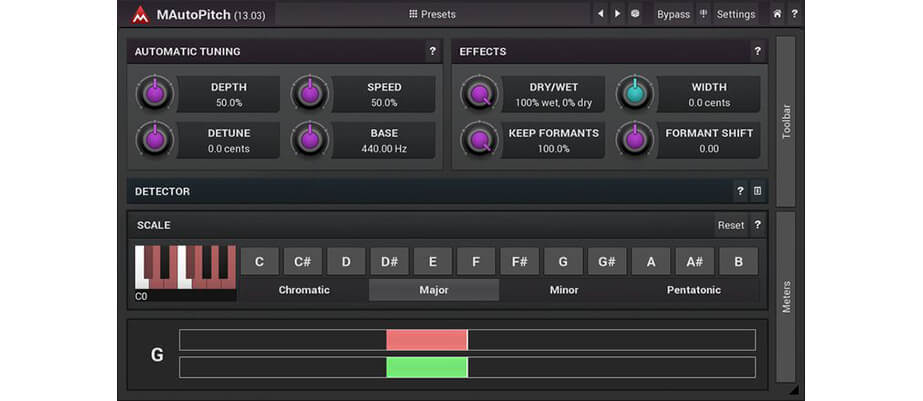
Task: Toggle note F# in the scale
Action: click(519, 261)
